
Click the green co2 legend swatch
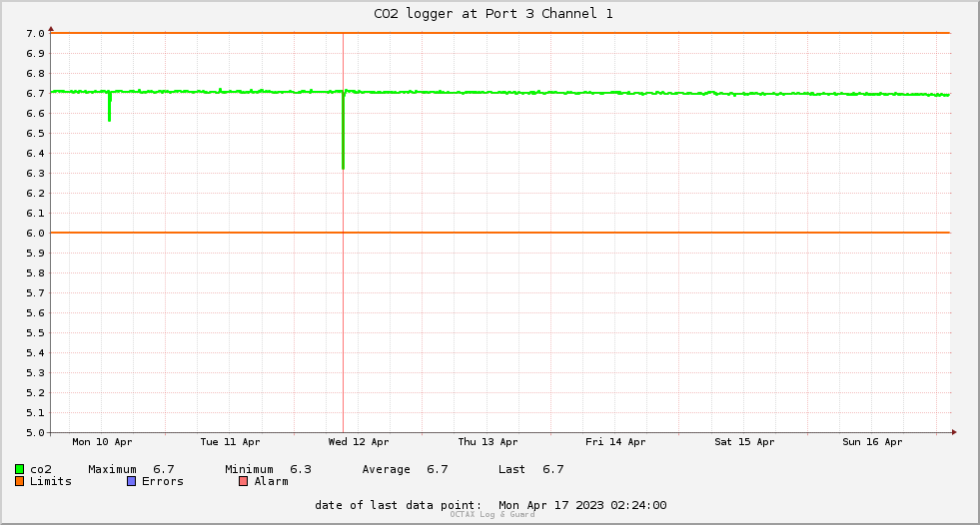pos(19,469)
